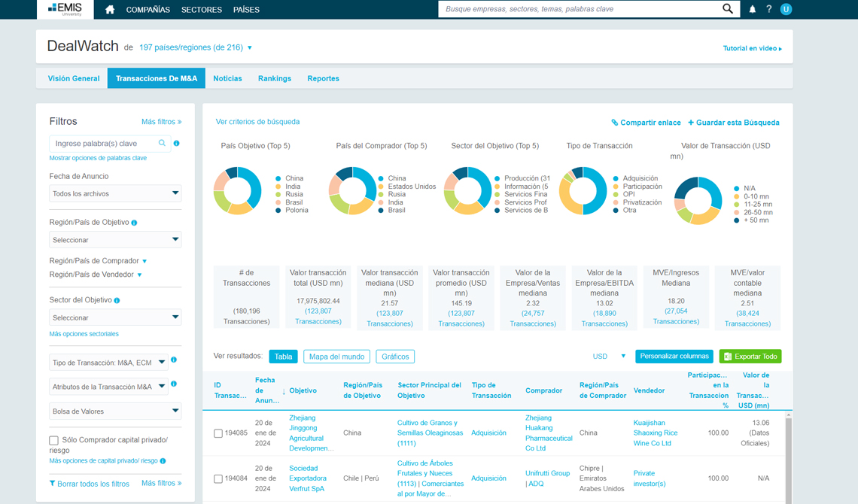Click Valor de Transacción donut chart

point(698,201)
